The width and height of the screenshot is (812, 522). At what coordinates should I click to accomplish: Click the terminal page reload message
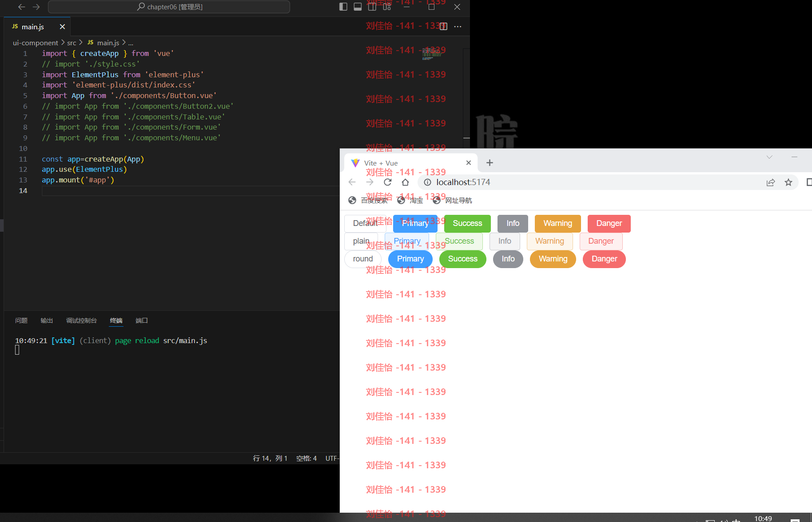[111, 340]
